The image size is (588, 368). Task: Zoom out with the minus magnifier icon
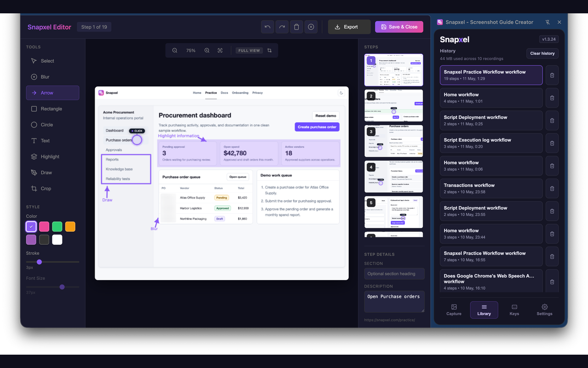[x=175, y=51]
